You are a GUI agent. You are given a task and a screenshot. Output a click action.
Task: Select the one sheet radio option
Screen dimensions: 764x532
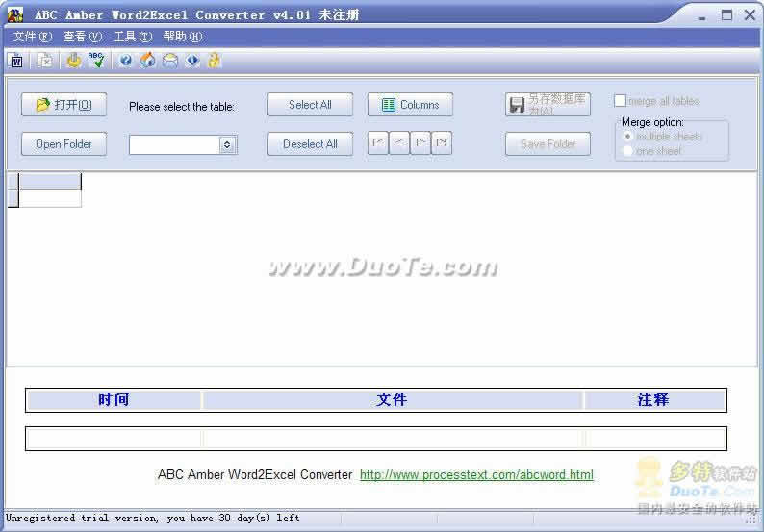click(628, 151)
